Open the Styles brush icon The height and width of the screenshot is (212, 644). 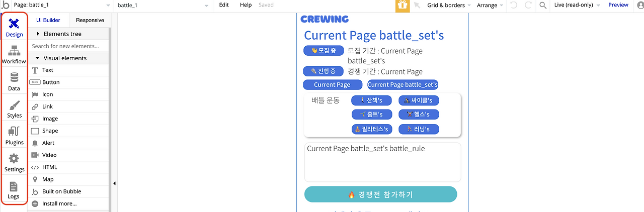click(x=14, y=105)
